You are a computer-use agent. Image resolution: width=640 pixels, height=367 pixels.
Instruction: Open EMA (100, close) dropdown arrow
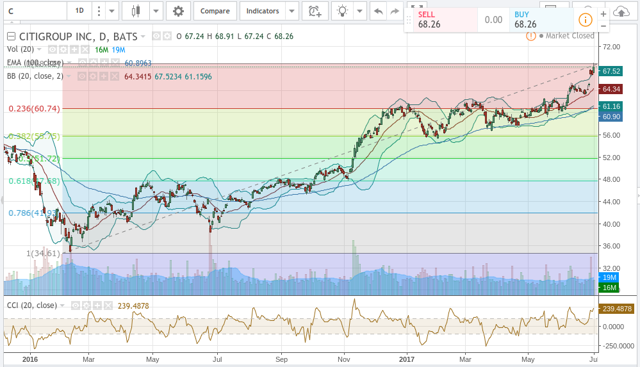(x=68, y=63)
